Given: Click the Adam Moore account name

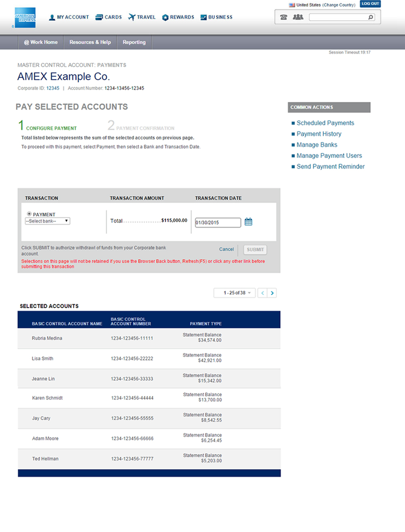Looking at the screenshot, I should [45, 439].
